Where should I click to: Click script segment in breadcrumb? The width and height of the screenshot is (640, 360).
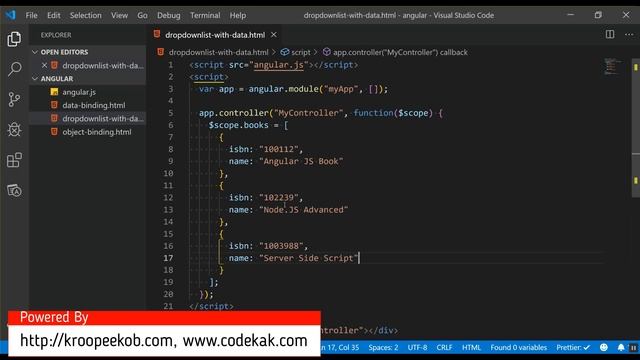(x=301, y=52)
